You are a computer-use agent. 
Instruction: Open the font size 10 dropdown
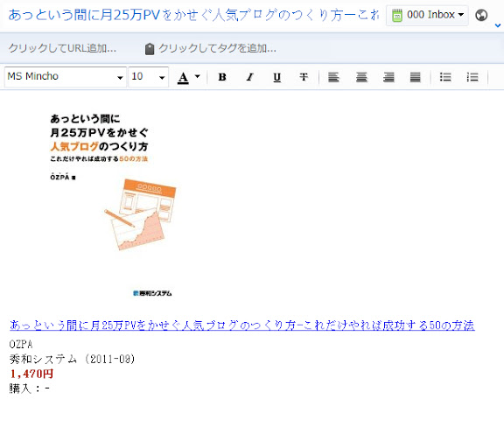[149, 77]
